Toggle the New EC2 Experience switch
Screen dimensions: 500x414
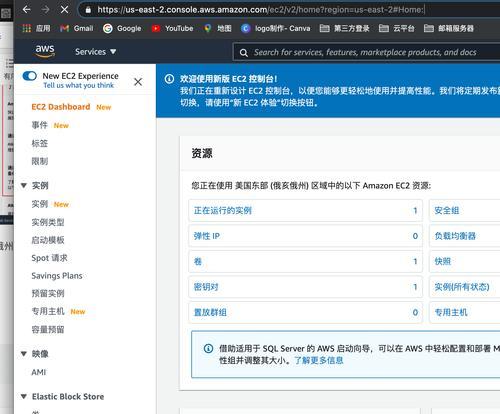pos(30,76)
